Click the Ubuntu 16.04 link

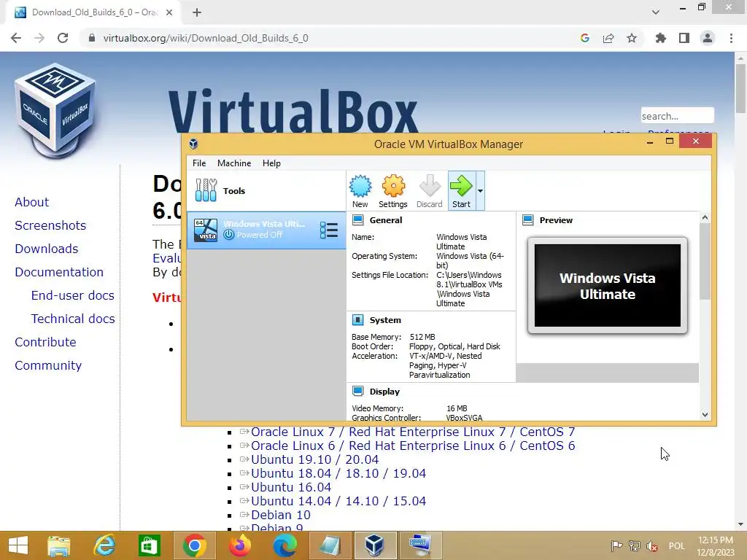(x=291, y=487)
